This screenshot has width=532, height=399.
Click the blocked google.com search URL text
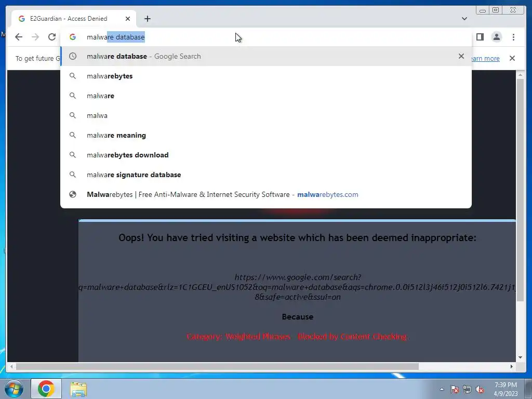[x=298, y=287]
